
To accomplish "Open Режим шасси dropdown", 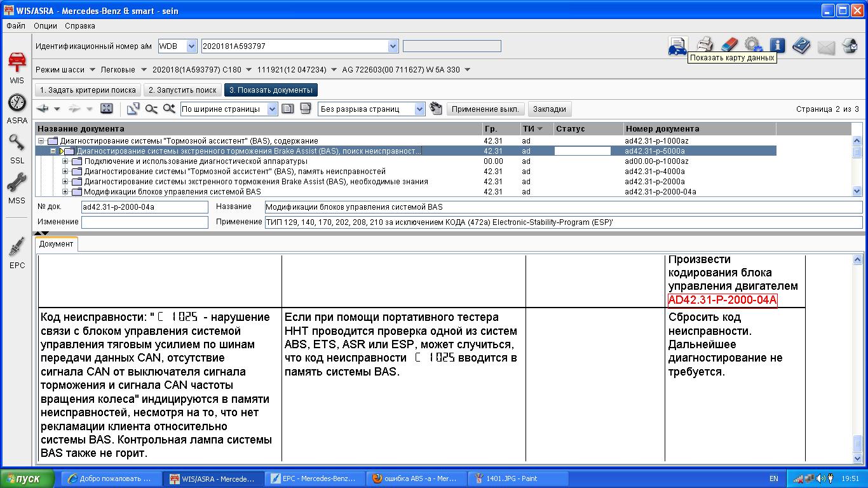I will tap(93, 70).
